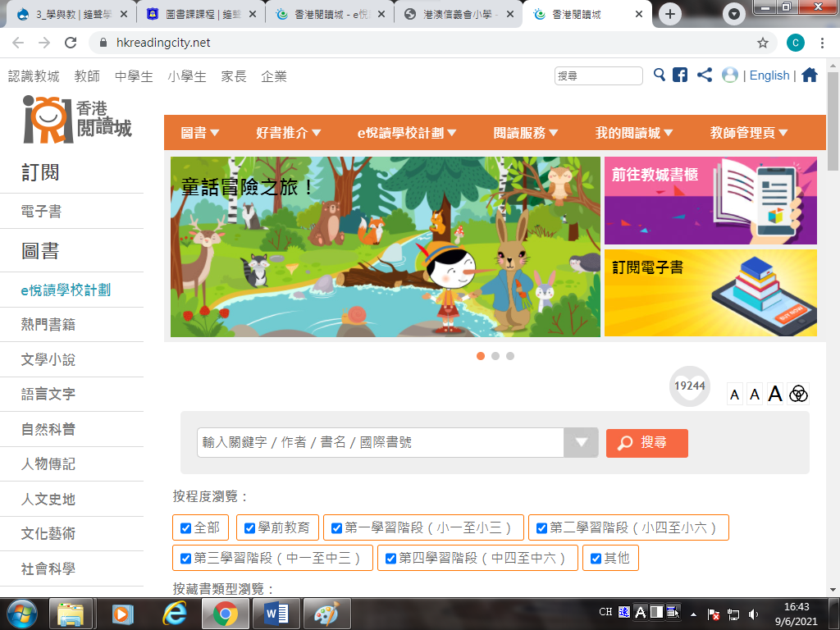Open Microsoft Word from the taskbar
The image size is (840, 630).
point(276,614)
